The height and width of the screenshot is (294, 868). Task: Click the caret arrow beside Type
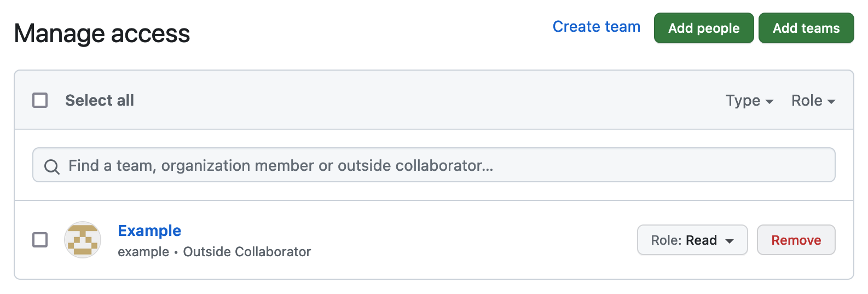[x=769, y=102]
